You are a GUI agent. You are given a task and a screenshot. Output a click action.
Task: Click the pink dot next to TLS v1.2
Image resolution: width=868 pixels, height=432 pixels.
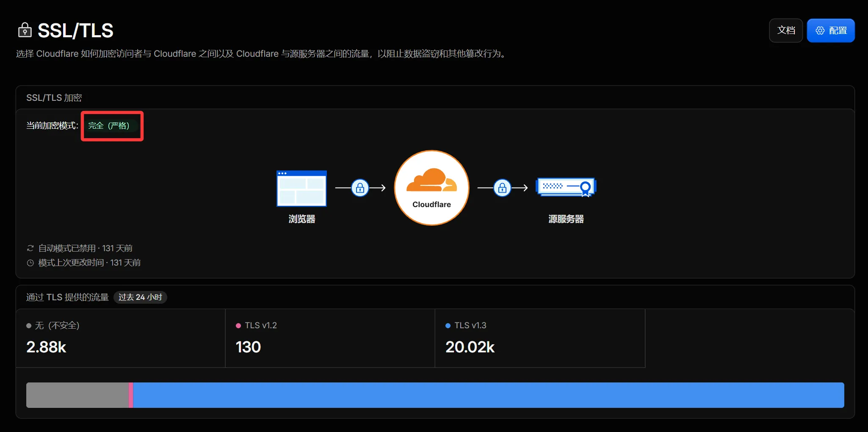[238, 326]
